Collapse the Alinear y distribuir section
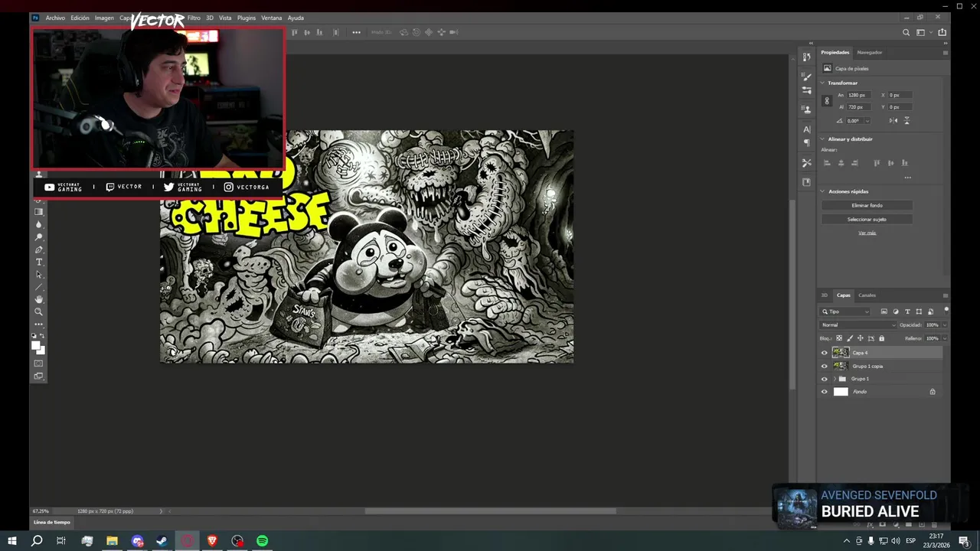Screen dimensions: 980x551 [822, 139]
